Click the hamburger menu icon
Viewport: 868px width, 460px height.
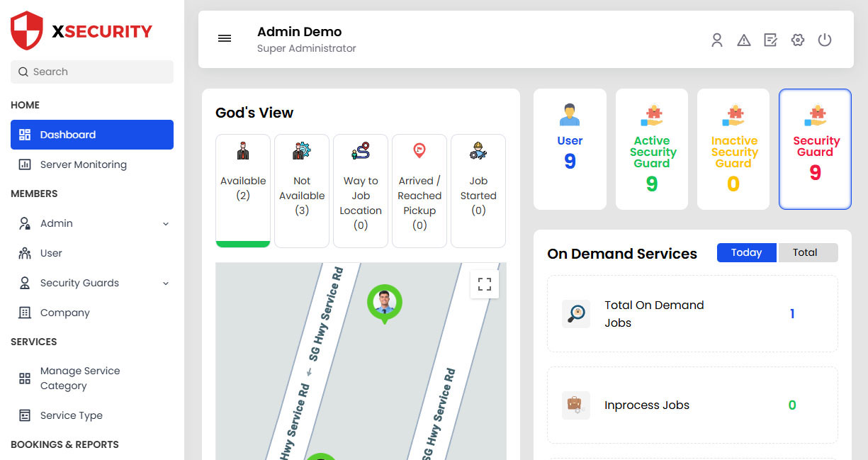[225, 39]
